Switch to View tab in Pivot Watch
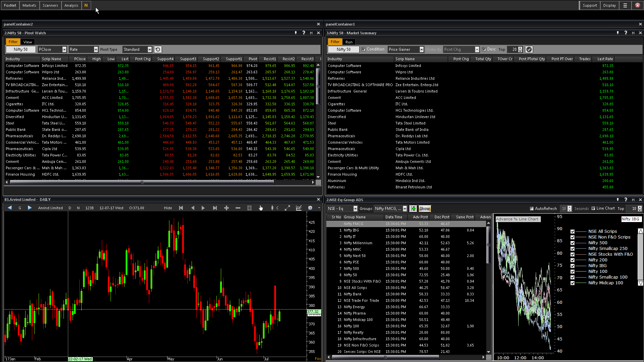The height and width of the screenshot is (362, 644). (x=28, y=42)
